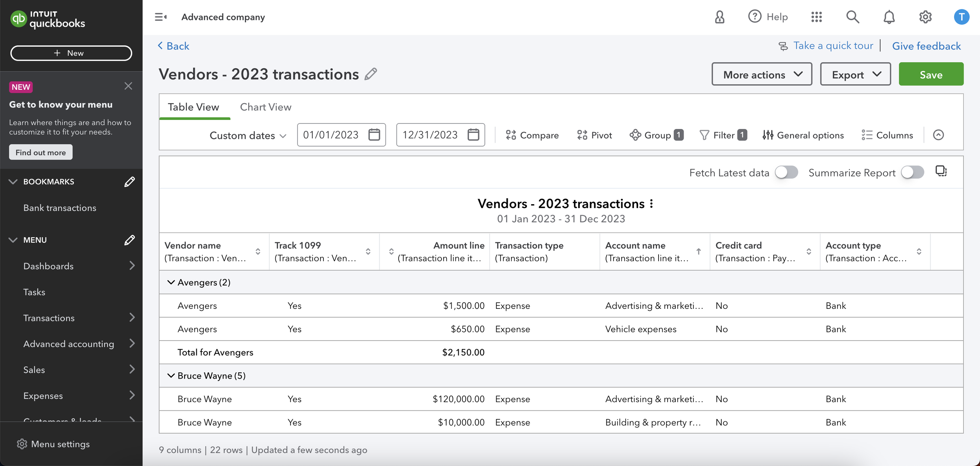Open the Group settings

[x=657, y=135]
